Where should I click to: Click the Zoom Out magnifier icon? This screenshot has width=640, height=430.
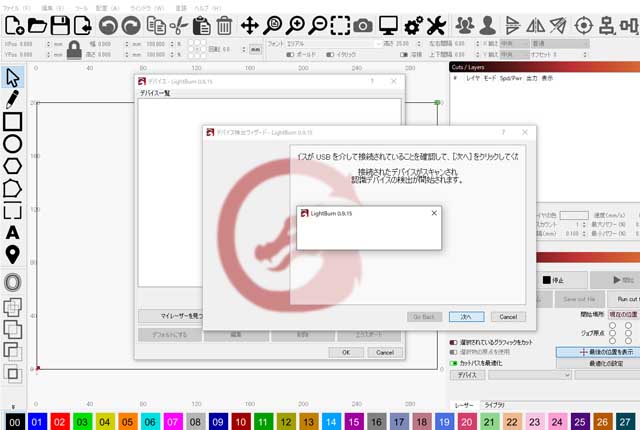(317, 26)
